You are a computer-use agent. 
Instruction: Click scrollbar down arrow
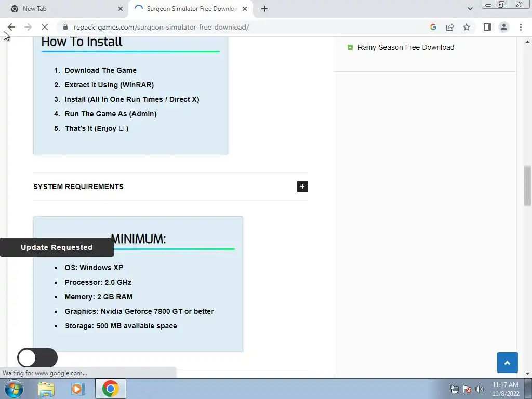pyautogui.click(x=527, y=374)
